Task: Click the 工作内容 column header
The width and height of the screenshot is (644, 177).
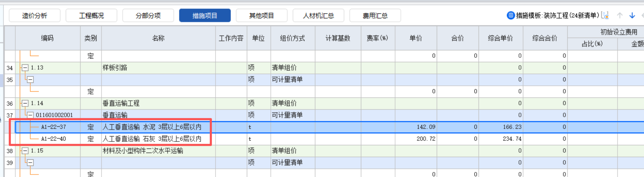Action: [231, 38]
